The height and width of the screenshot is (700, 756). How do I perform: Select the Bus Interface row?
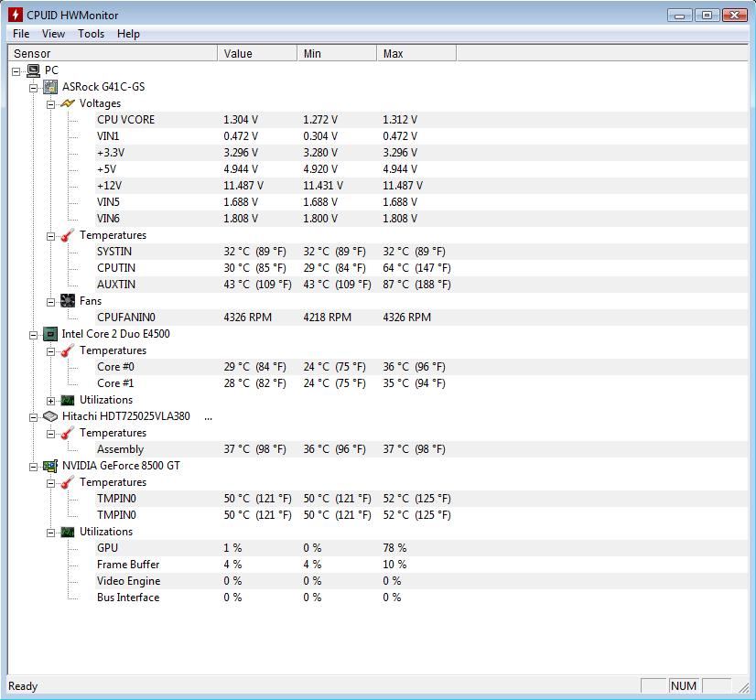pos(422,598)
